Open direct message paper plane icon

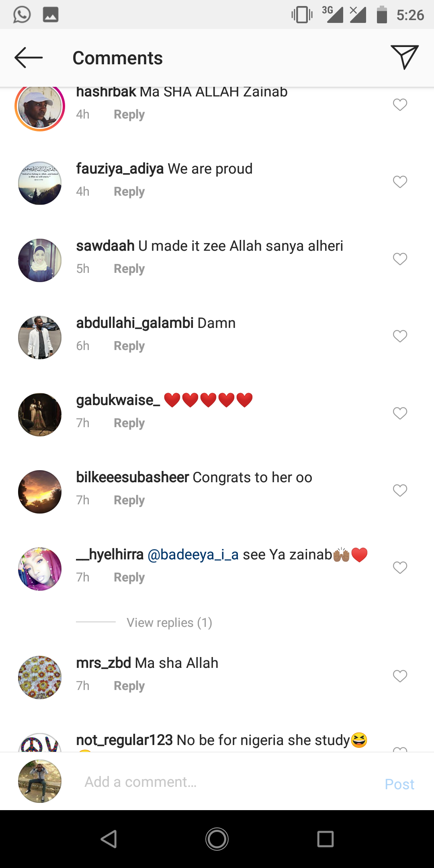click(x=404, y=57)
